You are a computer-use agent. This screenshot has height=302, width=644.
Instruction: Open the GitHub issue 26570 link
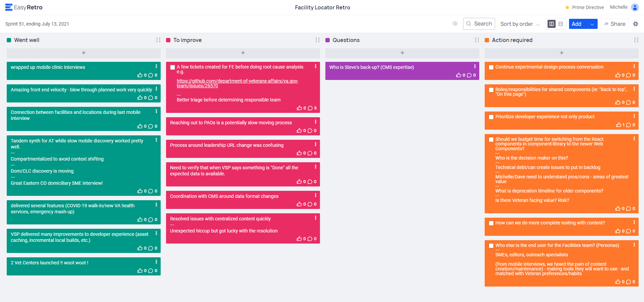(x=237, y=83)
